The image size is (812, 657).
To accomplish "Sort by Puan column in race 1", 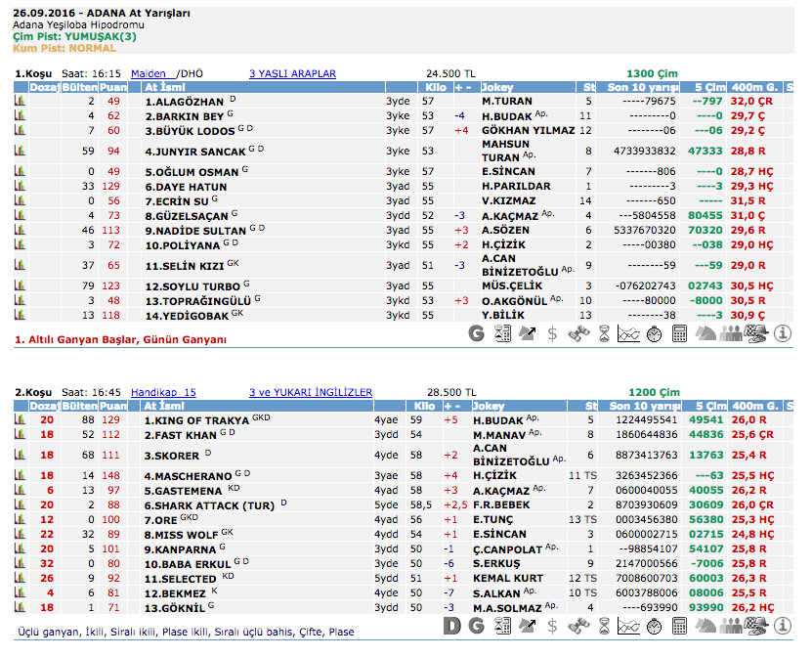I will (113, 87).
